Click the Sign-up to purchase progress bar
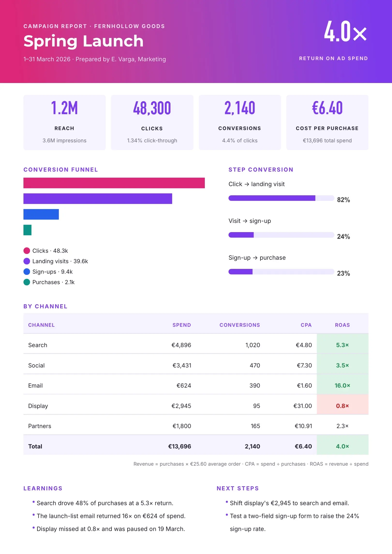 click(x=281, y=272)
